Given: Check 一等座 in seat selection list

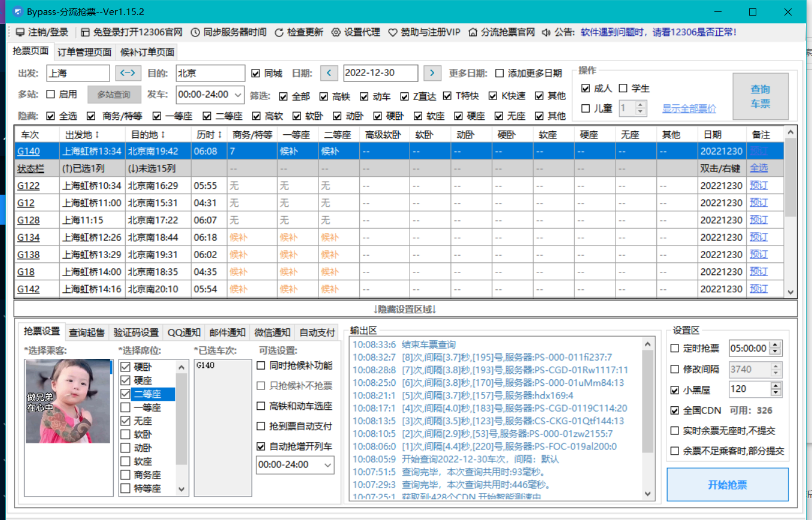Looking at the screenshot, I should (125, 407).
